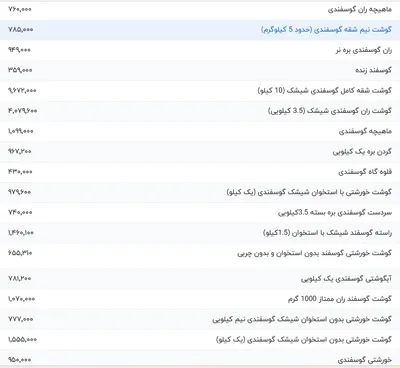The width and height of the screenshot is (400, 368).
Task: Click 'گوشت ران گوسفندی شیشک (3.5 کیلویی)'
Action: coord(330,111)
